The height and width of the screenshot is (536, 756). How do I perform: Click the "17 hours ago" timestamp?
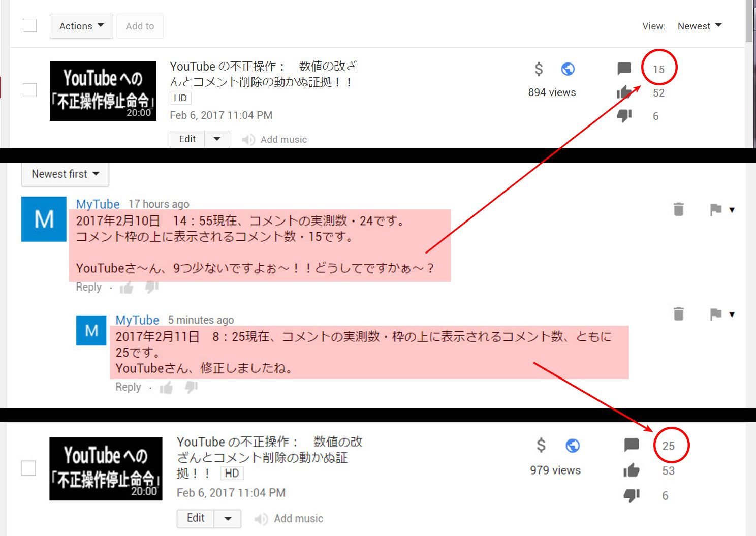tap(159, 204)
